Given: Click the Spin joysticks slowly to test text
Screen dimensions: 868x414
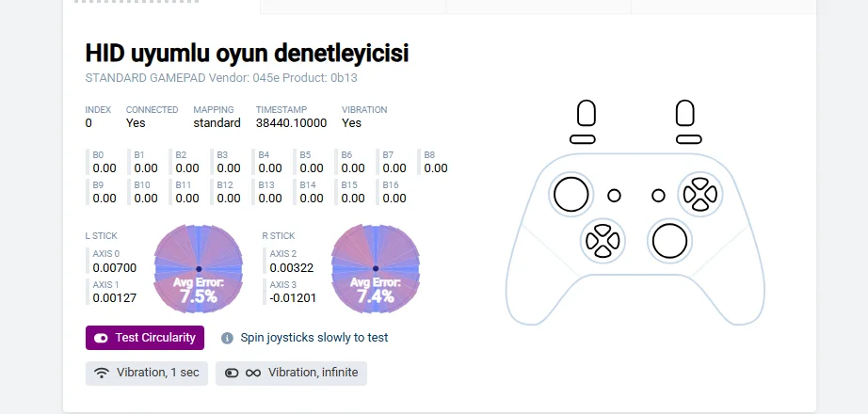Looking at the screenshot, I should click(x=314, y=338).
